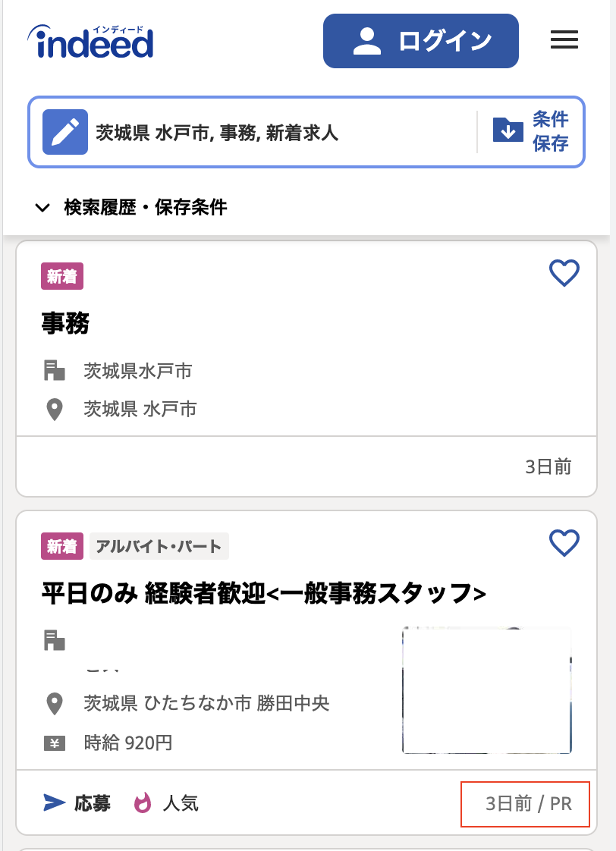Click the company building icon in 事務 card
The width and height of the screenshot is (616, 851).
(54, 371)
